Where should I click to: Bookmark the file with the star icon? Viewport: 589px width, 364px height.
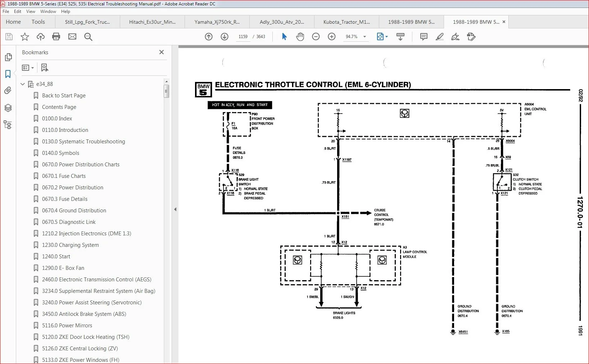[25, 37]
